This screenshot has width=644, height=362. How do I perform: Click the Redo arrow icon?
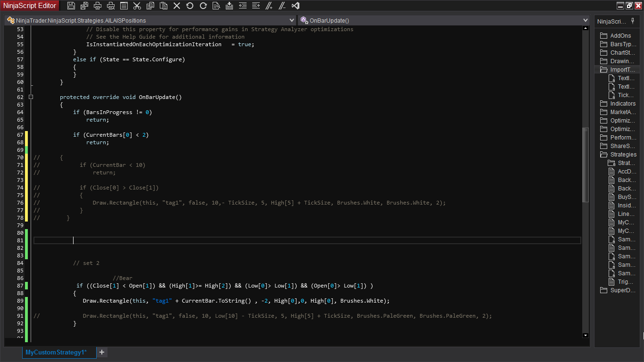(x=203, y=6)
